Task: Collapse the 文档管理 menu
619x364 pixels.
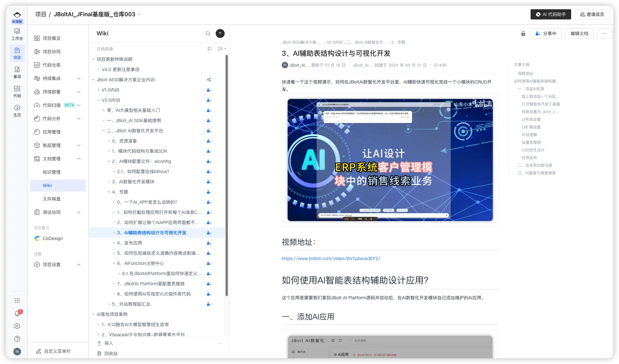Action: pos(79,159)
